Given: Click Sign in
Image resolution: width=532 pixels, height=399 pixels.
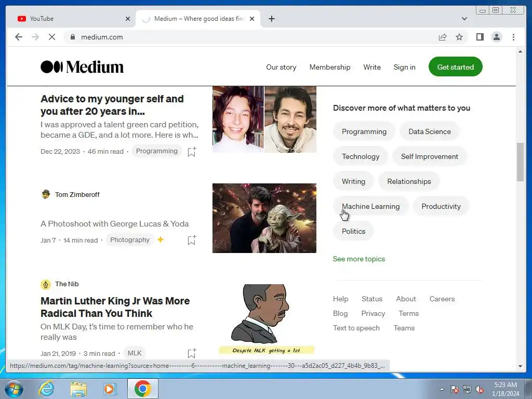Looking at the screenshot, I should [x=404, y=67].
